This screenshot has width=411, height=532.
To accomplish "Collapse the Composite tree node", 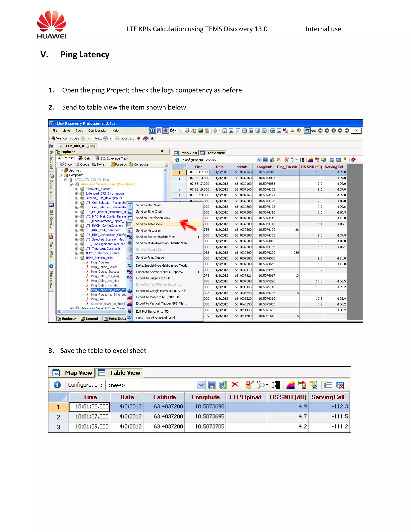I will click(x=60, y=175).
